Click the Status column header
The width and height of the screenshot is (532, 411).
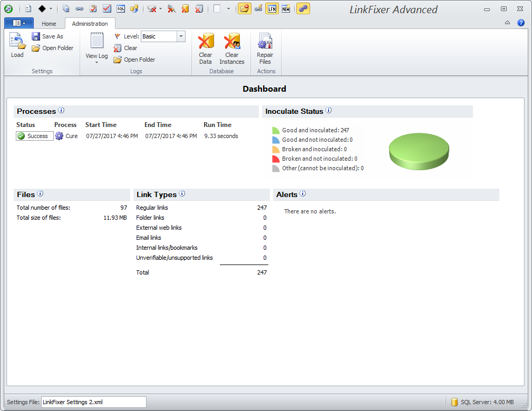25,125
